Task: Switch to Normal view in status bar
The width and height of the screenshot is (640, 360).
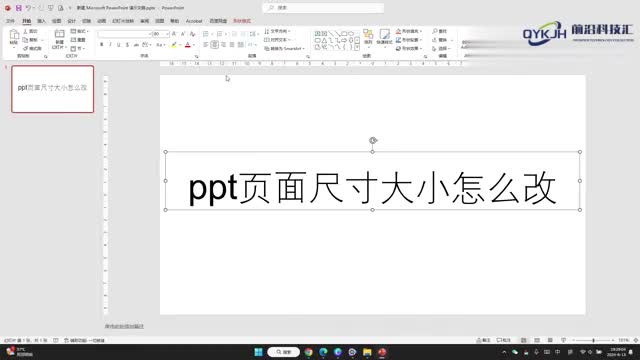Action: click(x=524, y=340)
